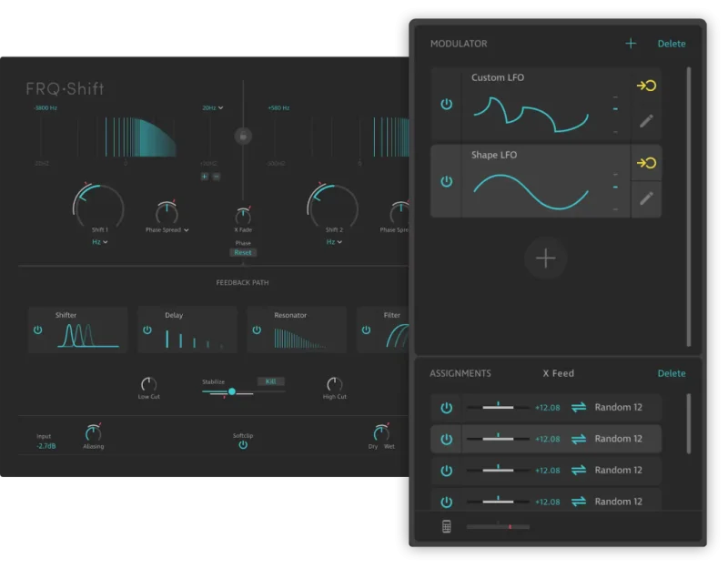728x568 pixels.
Task: Click swap arrows icon on first Random 12 row
Action: tap(579, 407)
